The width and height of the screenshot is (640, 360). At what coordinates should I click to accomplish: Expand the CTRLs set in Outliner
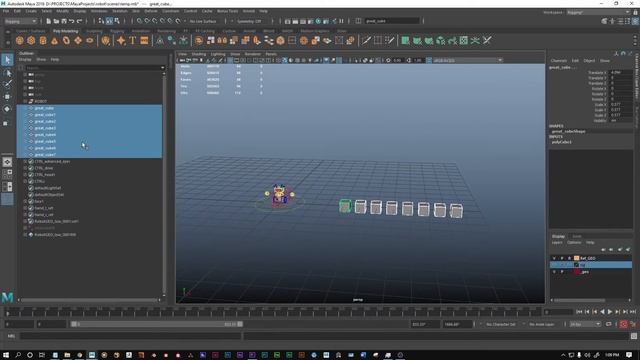point(25,181)
